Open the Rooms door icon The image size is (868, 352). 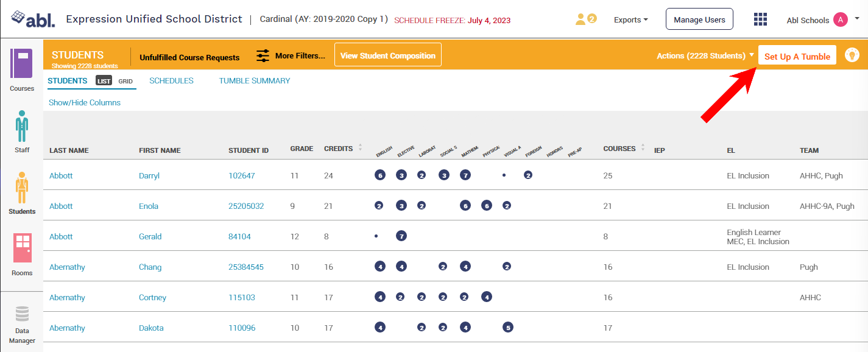pyautogui.click(x=22, y=248)
